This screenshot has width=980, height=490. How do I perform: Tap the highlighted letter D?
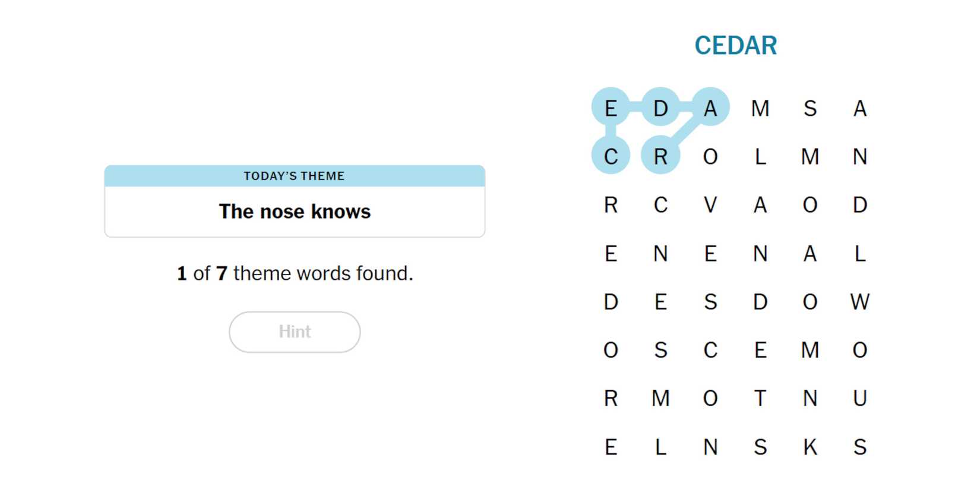pos(660,108)
